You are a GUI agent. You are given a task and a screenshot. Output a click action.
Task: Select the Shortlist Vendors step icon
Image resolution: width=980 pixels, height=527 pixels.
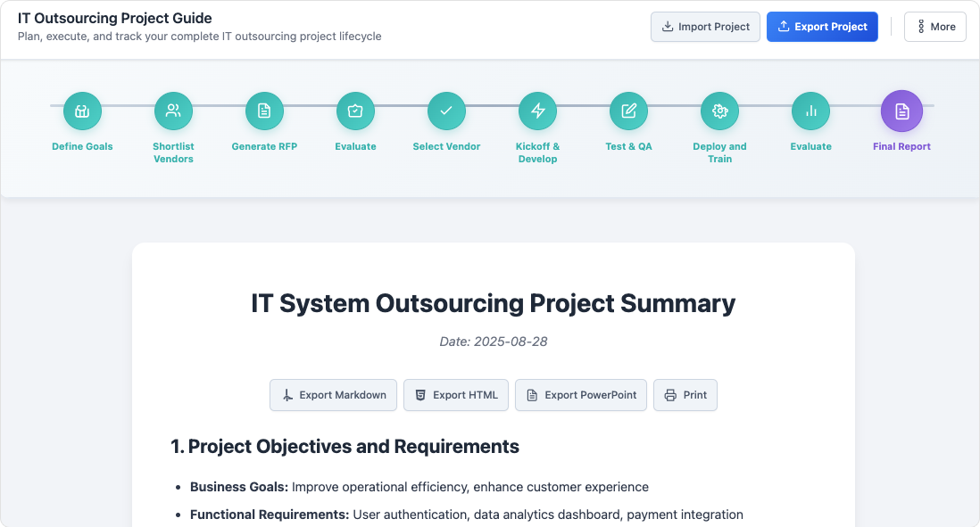click(x=173, y=111)
